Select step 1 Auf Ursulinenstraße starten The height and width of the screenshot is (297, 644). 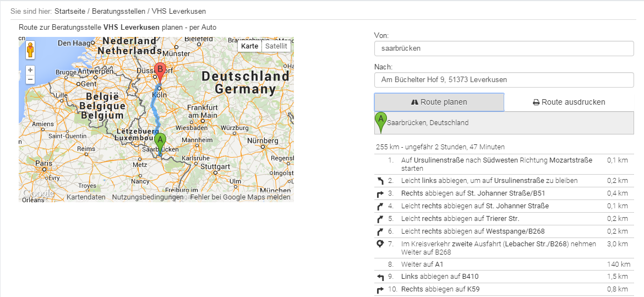click(504, 164)
